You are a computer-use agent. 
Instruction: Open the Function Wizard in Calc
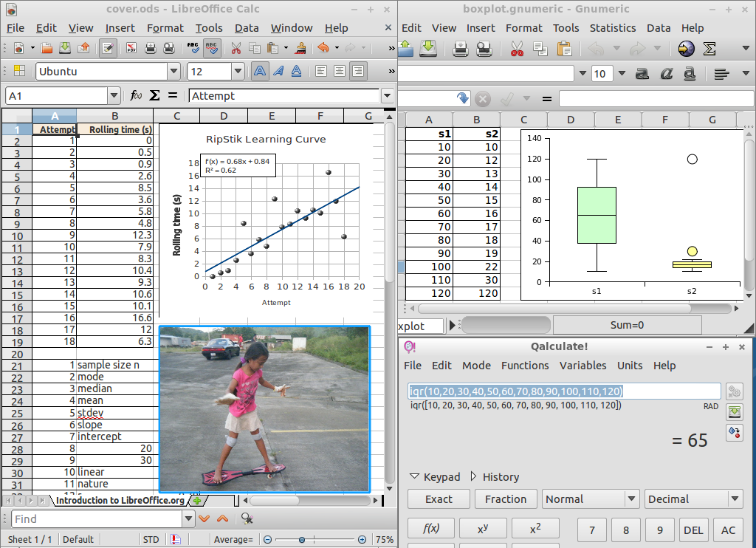136,95
